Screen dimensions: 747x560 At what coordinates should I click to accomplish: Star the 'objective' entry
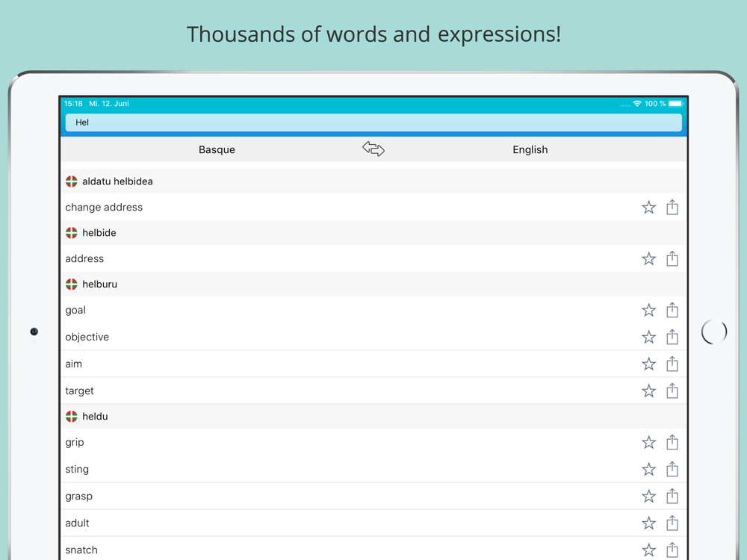coord(648,337)
